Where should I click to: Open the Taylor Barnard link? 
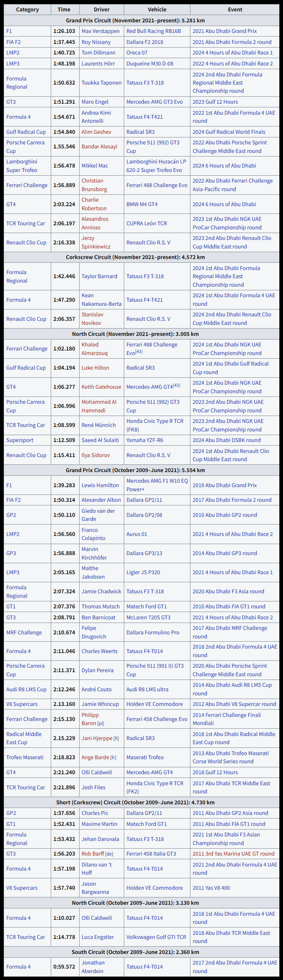pos(99,276)
